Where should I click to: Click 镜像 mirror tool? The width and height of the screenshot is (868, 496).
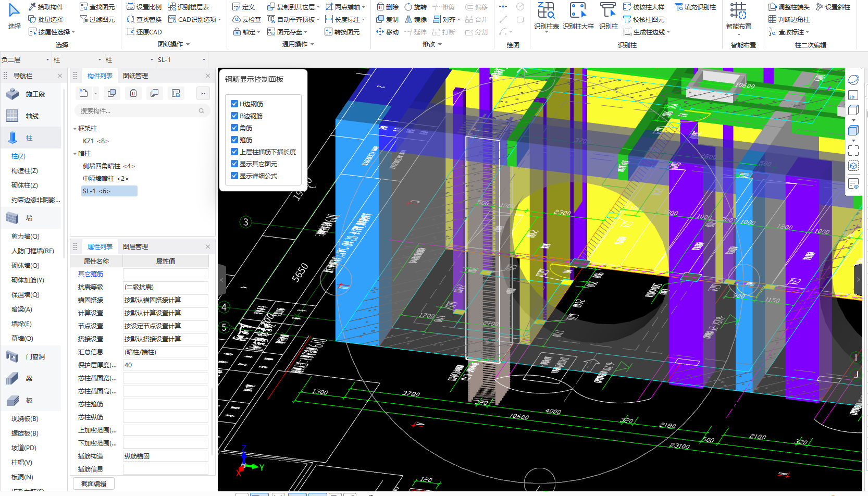click(415, 19)
